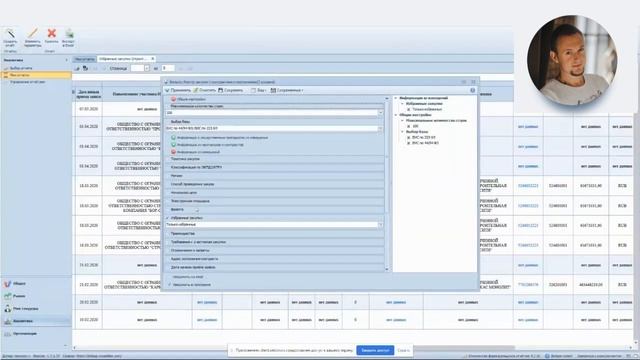The width and height of the screenshot is (640, 360).
Task: Click the Изменить параметры pencil icon
Action: pos(32,38)
